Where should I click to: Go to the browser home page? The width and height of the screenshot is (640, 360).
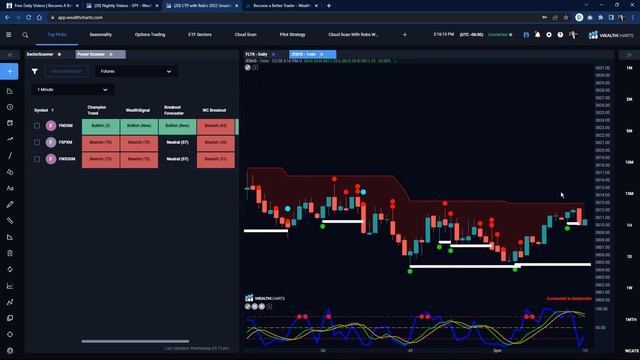39,18
